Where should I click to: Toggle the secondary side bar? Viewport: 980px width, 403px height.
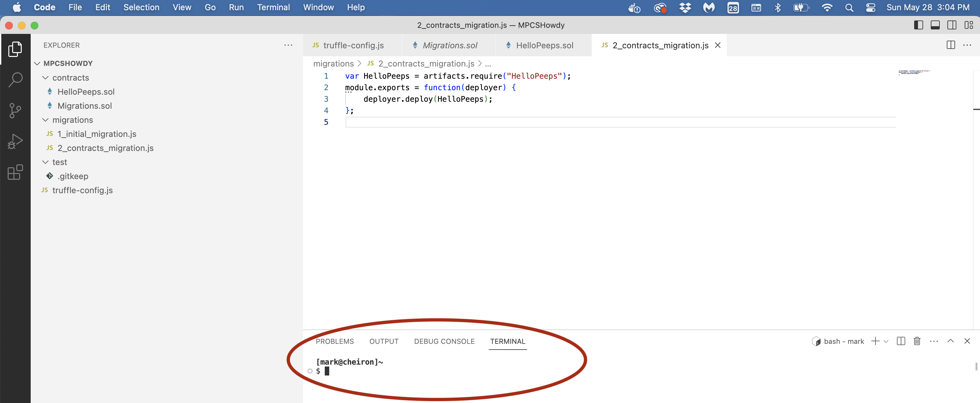[952, 25]
